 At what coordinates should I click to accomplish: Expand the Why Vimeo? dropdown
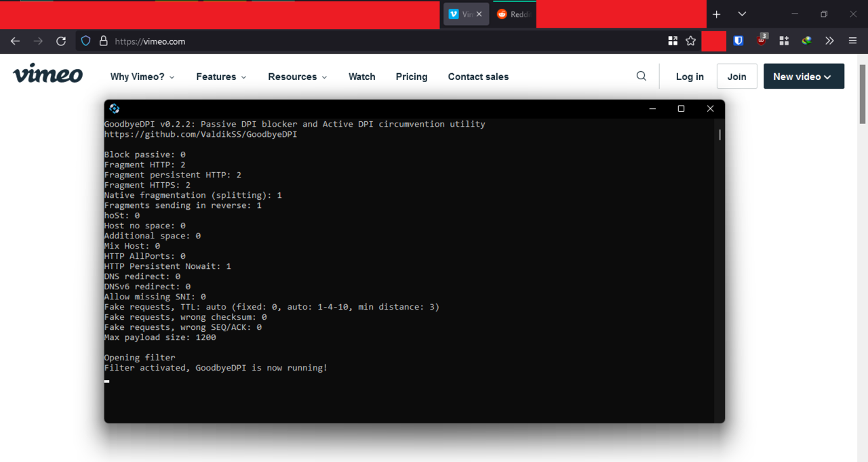coord(142,77)
